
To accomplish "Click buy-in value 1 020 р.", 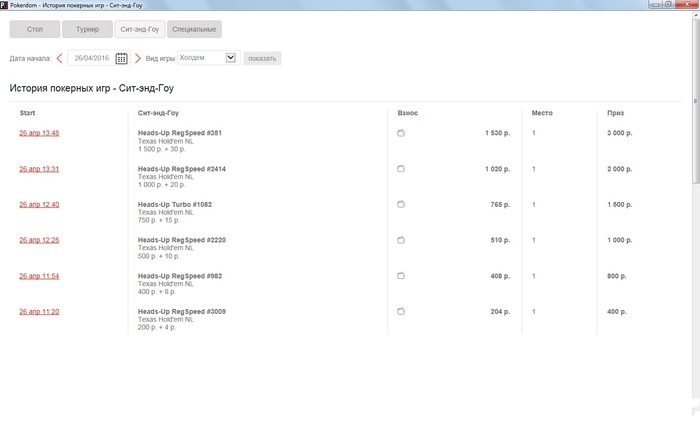I will pos(497,169).
